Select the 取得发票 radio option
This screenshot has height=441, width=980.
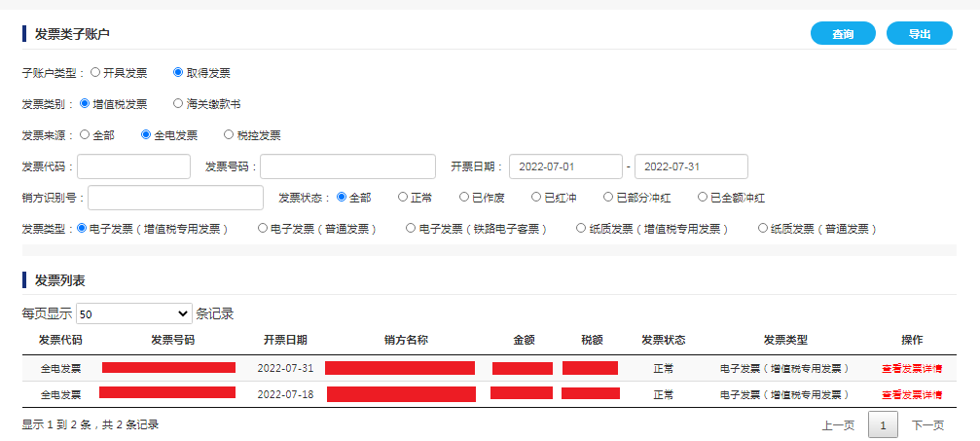pos(178,73)
